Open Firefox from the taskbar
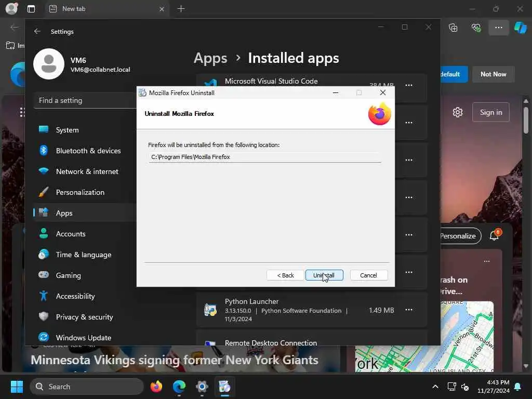Viewport: 532px width, 399px height. click(x=156, y=387)
